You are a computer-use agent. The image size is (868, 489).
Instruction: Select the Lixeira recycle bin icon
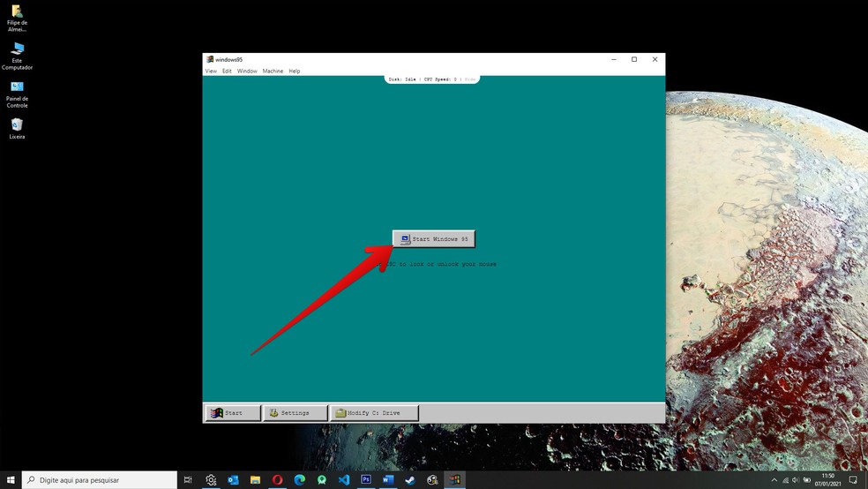pyautogui.click(x=17, y=129)
